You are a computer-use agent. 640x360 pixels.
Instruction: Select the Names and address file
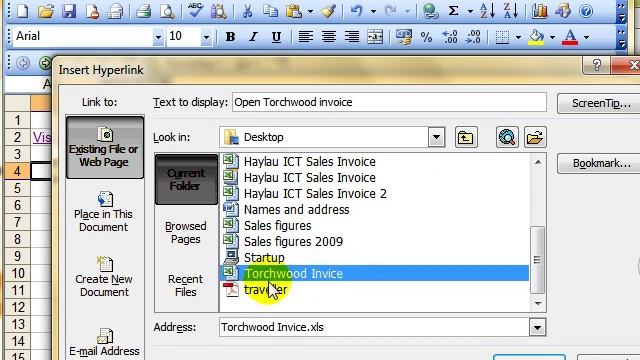pos(296,209)
